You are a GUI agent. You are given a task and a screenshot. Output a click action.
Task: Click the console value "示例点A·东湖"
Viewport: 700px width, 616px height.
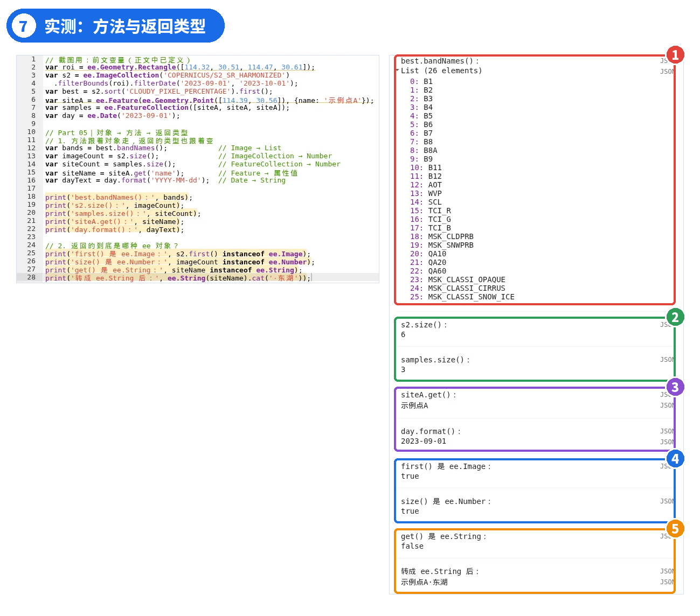[x=424, y=583]
